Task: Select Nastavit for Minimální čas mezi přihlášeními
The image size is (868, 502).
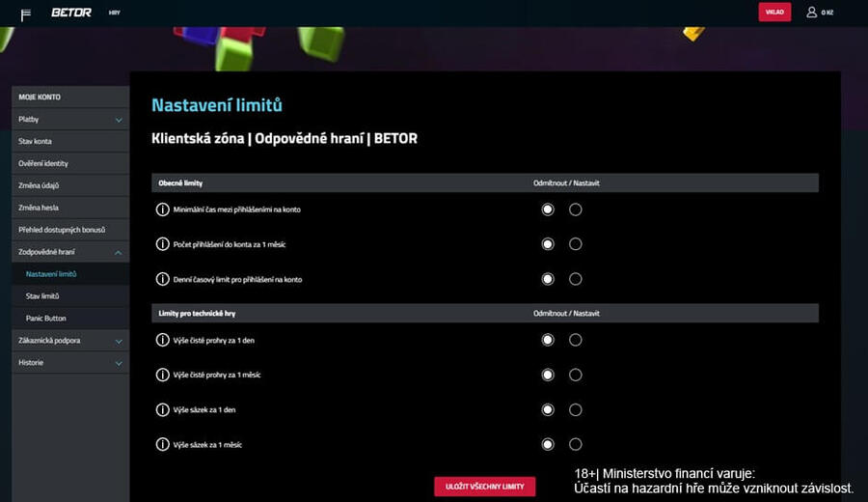Action: pyautogui.click(x=575, y=209)
